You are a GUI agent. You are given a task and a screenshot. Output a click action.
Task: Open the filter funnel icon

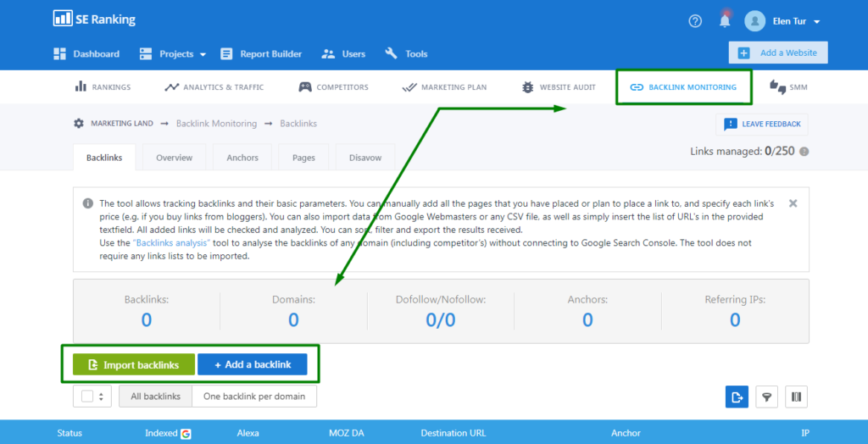(766, 397)
